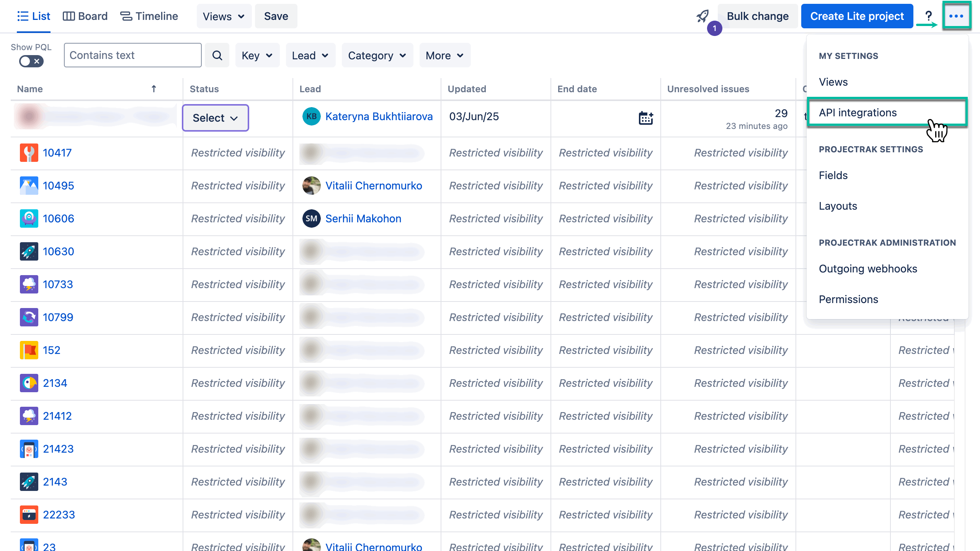Click the mountain image icon beside project 10495
The width and height of the screenshot is (980, 551).
click(x=29, y=186)
